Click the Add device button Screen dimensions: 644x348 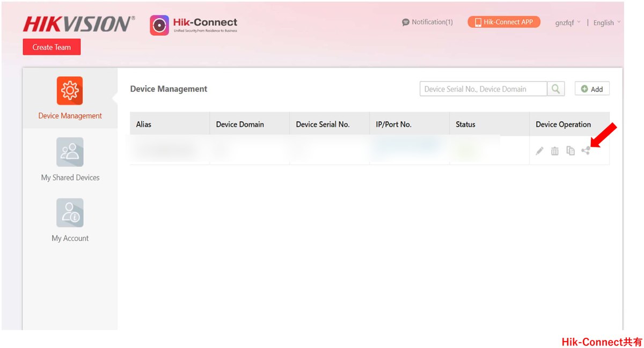coord(592,89)
